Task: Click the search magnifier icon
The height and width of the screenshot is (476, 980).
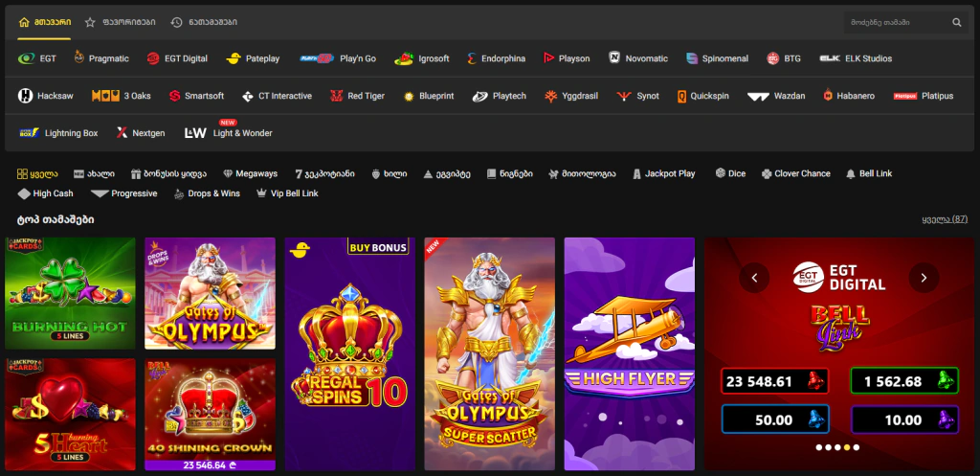Action: pyautogui.click(x=956, y=22)
